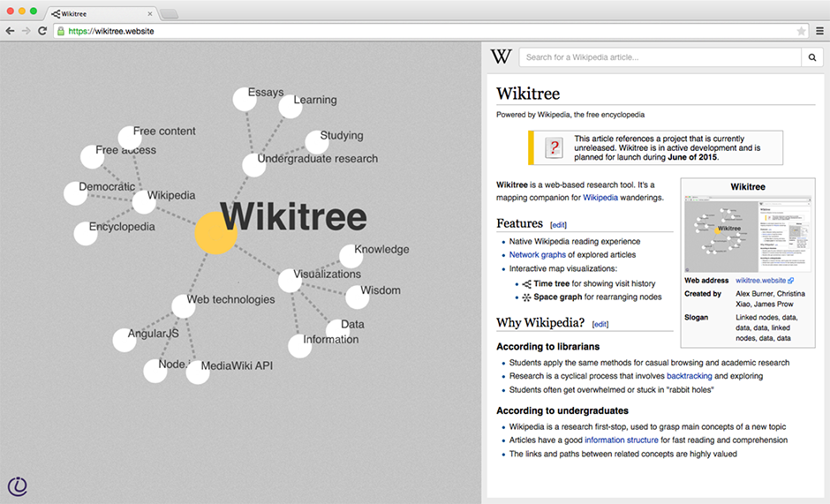Click the Wikitree article title heading
The height and width of the screenshot is (504, 830).
pyautogui.click(x=528, y=94)
